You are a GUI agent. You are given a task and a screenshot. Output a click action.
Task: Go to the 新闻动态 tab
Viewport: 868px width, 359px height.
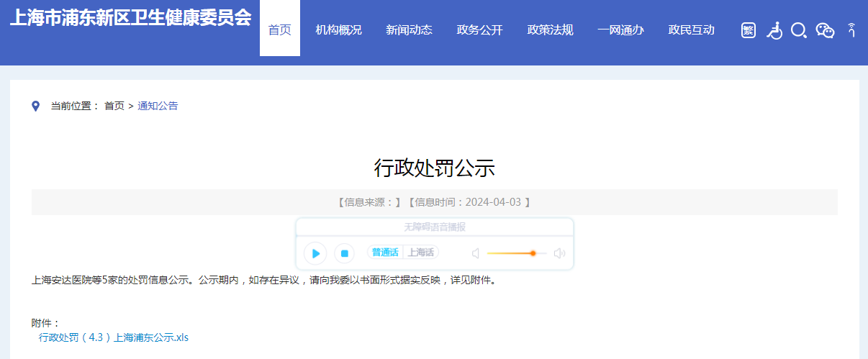(x=409, y=29)
